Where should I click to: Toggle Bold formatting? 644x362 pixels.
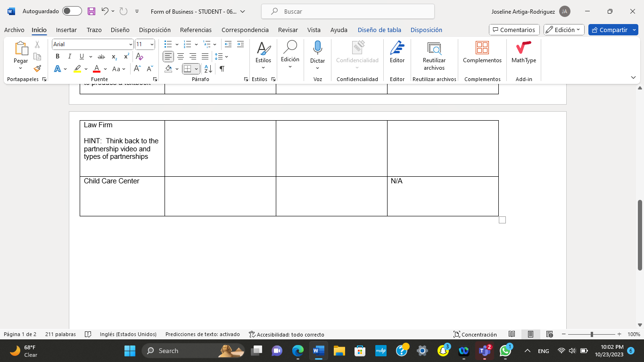(58, 57)
